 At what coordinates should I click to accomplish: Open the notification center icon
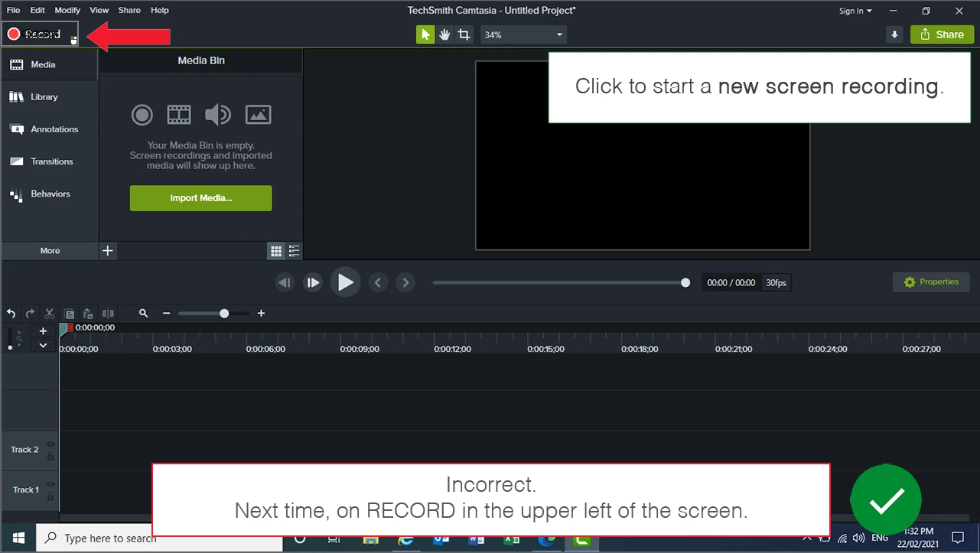pyautogui.click(x=958, y=538)
